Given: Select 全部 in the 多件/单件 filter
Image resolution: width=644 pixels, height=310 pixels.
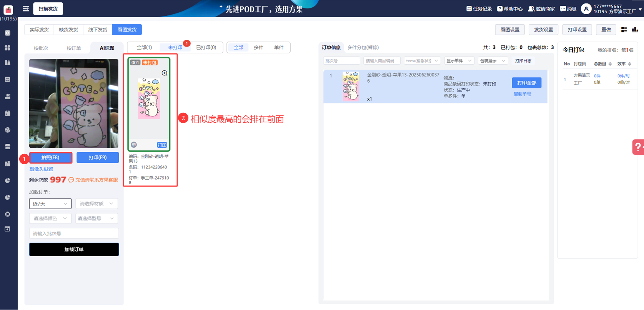Looking at the screenshot, I should click(x=238, y=47).
